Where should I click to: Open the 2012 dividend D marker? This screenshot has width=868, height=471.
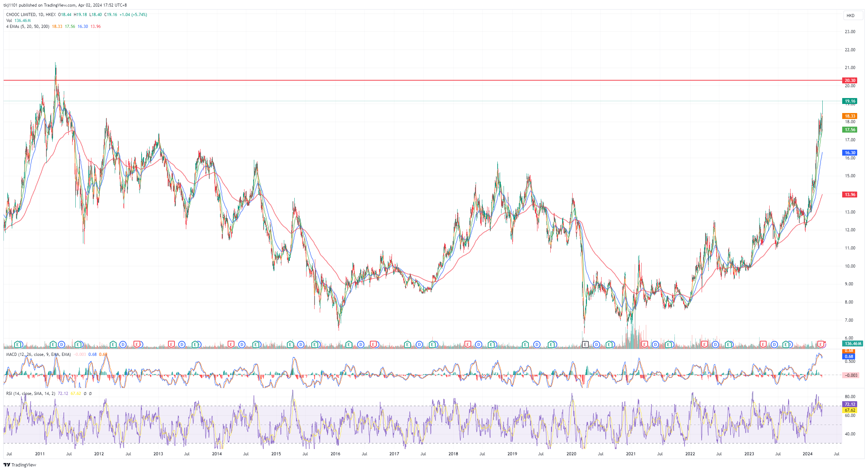[123, 344]
